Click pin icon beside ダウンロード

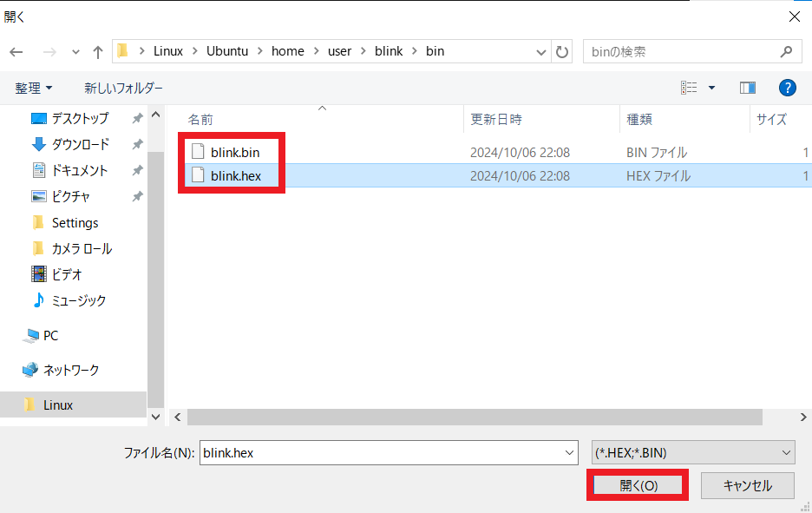coord(137,144)
